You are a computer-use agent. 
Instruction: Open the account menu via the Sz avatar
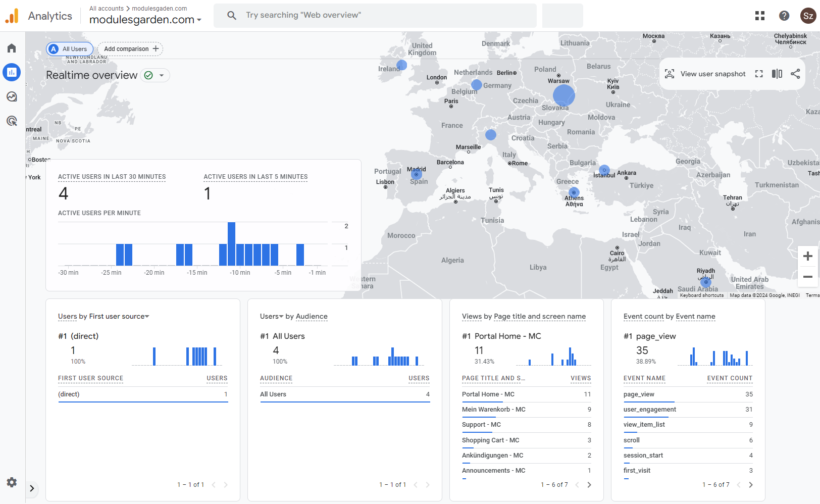click(808, 16)
